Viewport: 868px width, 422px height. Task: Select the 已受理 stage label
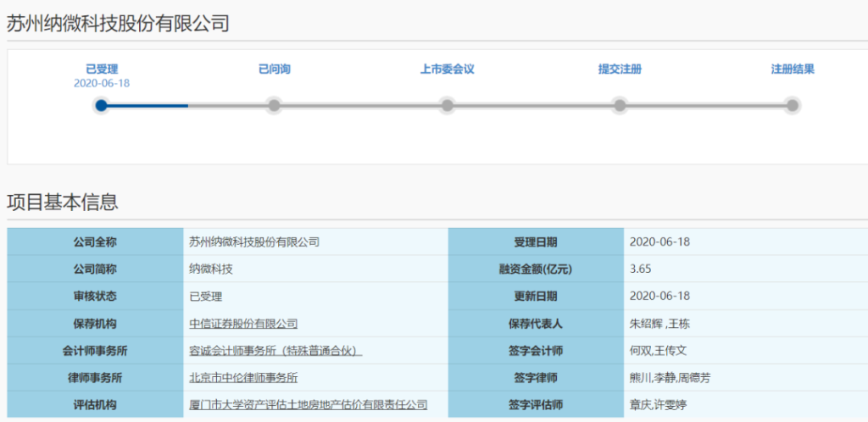pyautogui.click(x=102, y=69)
